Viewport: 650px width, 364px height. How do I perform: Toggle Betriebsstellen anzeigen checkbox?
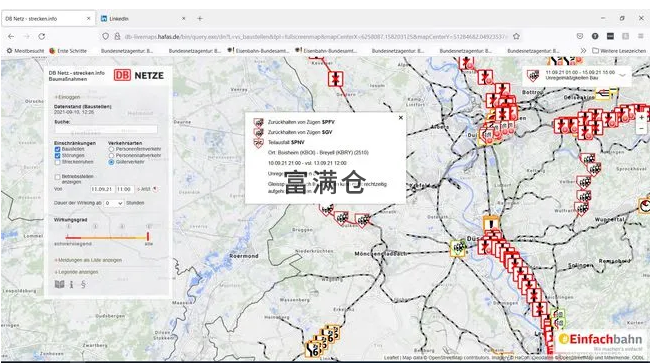point(57,177)
